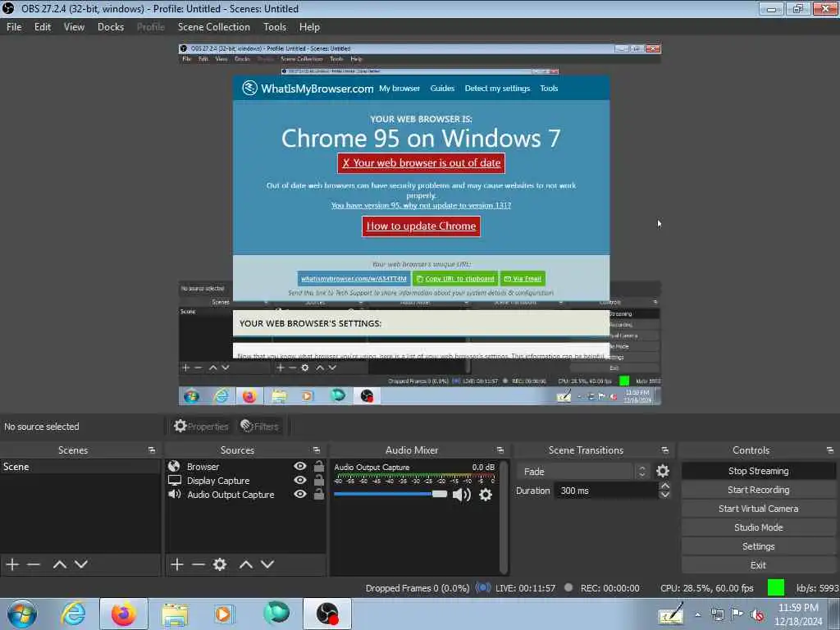Open Audio Output Capture settings gear
This screenshot has height=630, width=840.
point(486,495)
